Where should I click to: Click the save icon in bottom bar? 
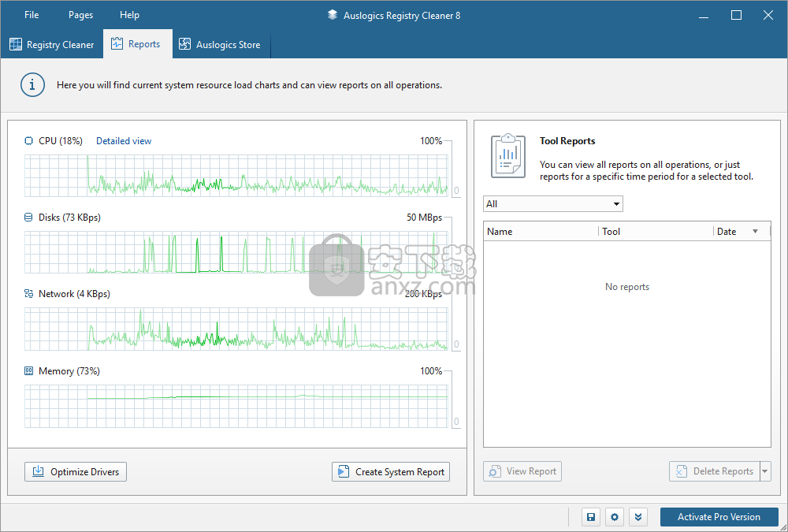coord(591,517)
